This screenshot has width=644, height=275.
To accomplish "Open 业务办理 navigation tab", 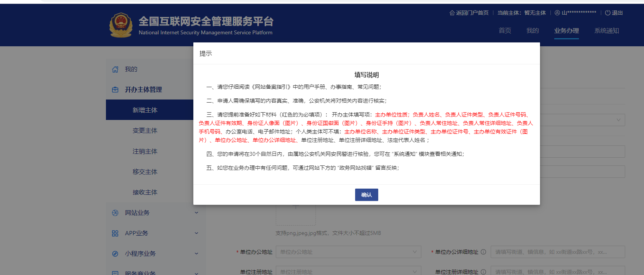I will pyautogui.click(x=567, y=30).
